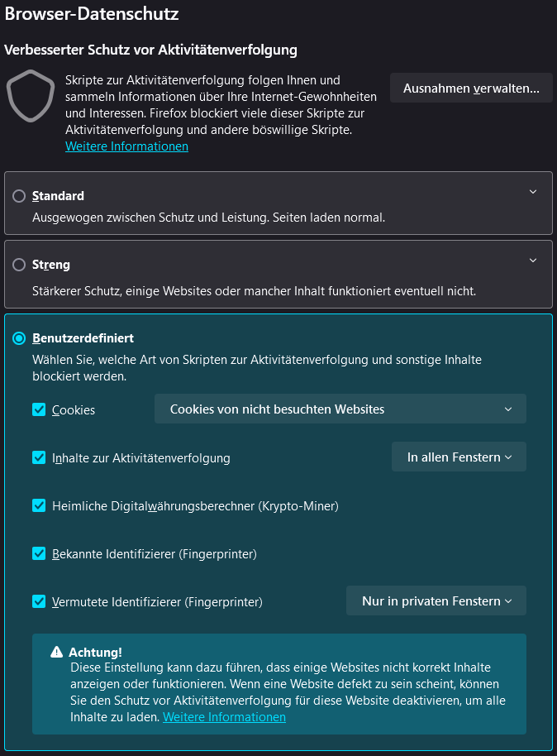The height and width of the screenshot is (756, 557).
Task: Uncheck Vermutete Identifizierer (Fingerprinter)
Action: click(38, 600)
